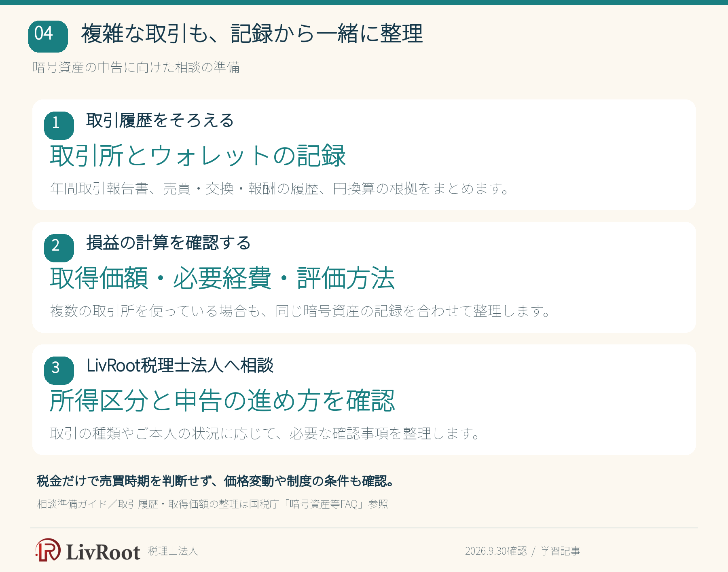The image size is (728, 572).
Task: Click the description starting with 取引の種類やご本人
Action: click(x=265, y=433)
